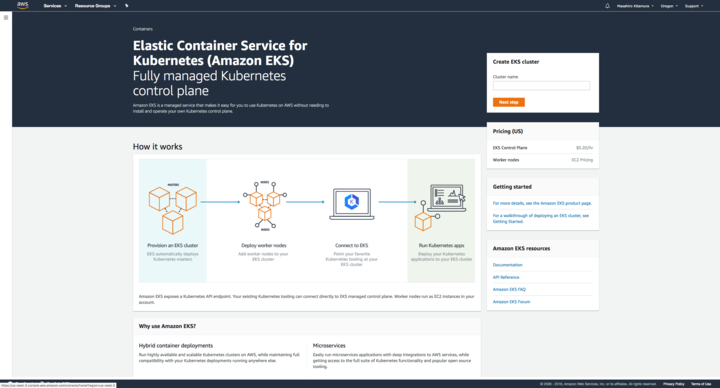Open the Support menu

click(694, 6)
